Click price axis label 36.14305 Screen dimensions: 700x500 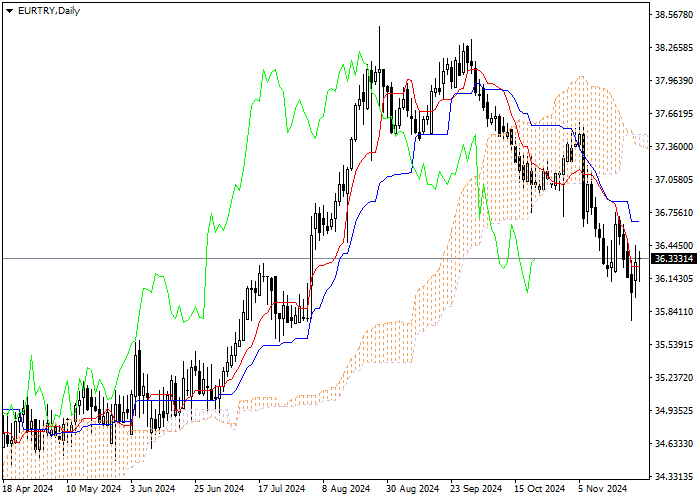coord(674,279)
